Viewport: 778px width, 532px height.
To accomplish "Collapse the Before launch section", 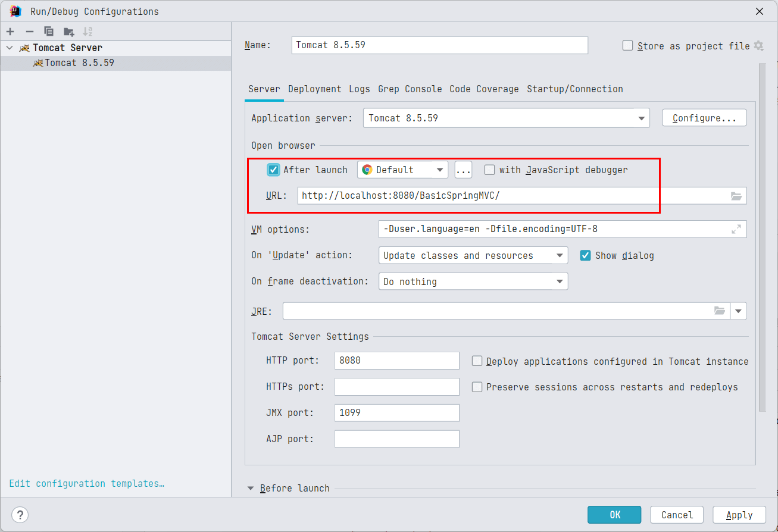I will pos(251,488).
